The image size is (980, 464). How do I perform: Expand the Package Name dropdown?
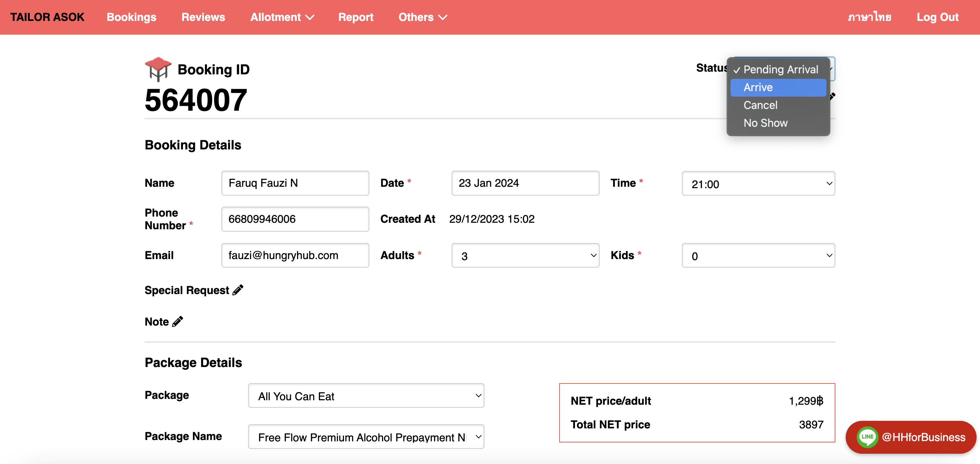coord(366,437)
